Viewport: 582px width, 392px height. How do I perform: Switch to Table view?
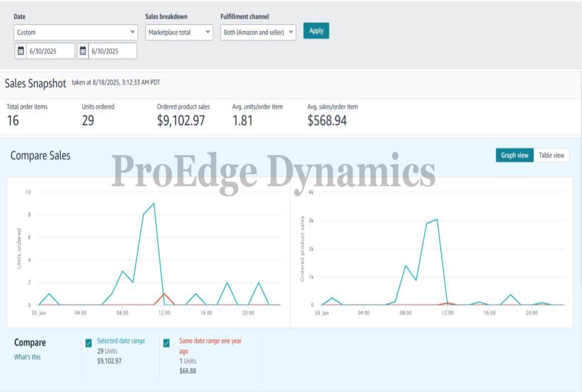point(551,155)
